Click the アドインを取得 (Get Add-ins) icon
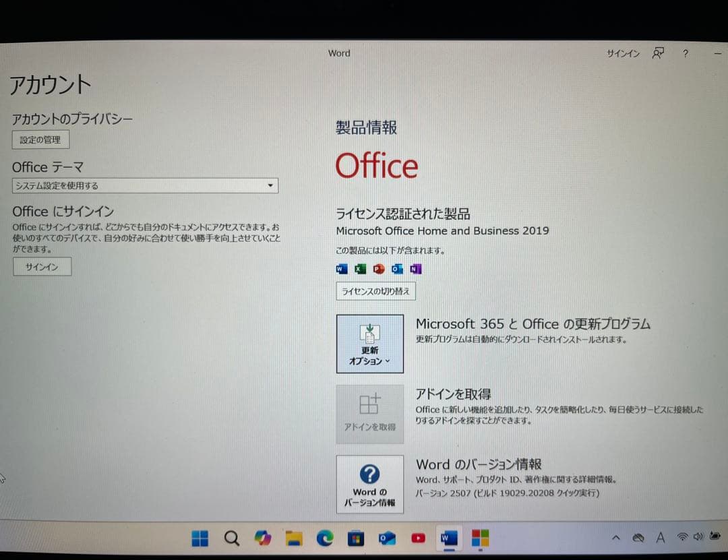Image resolution: width=728 pixels, height=560 pixels. (369, 413)
